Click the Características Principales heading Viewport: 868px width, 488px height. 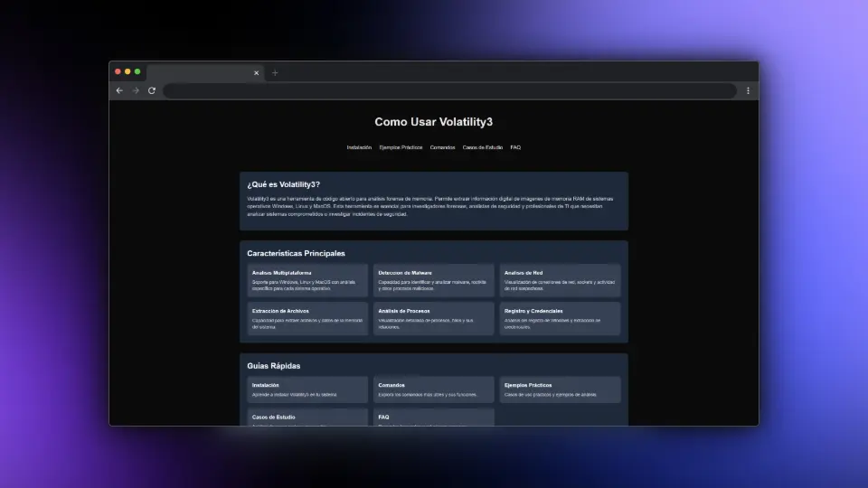[297, 253]
